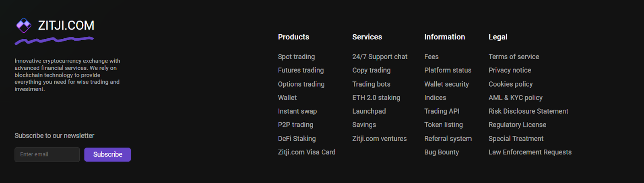644x183 pixels.
Task: View Zitji.com Visa Card page
Action: pos(306,152)
